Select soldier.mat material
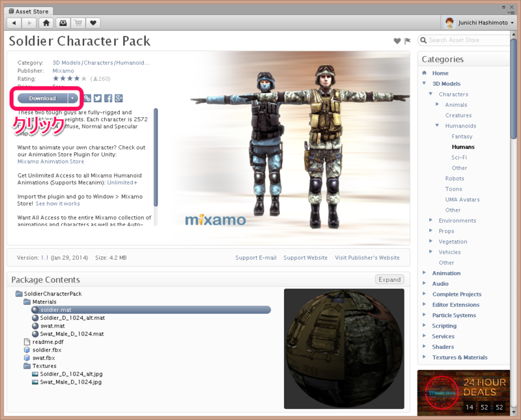 151,310
